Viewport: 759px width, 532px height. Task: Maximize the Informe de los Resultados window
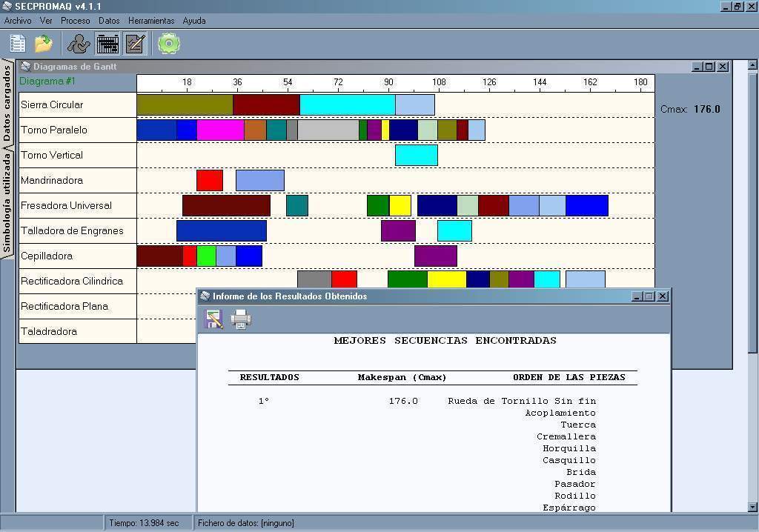tap(649, 296)
